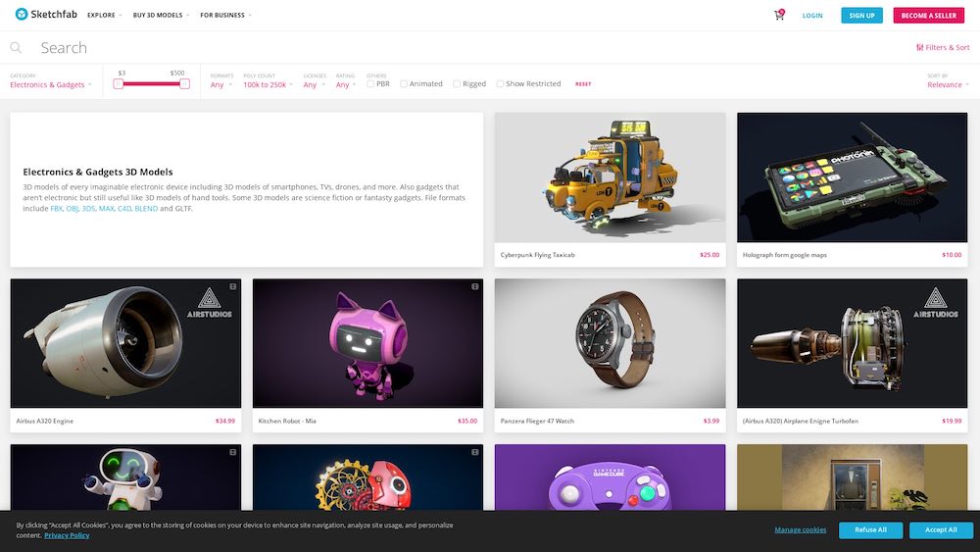Open the Panzera Flieger 47 Watch thumbnail
980x552 pixels.
tap(610, 343)
